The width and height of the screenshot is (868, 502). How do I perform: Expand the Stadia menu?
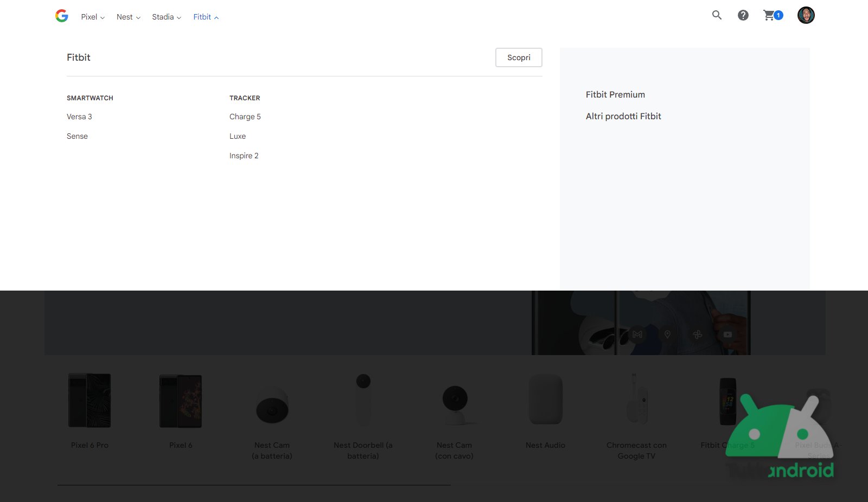167,17
